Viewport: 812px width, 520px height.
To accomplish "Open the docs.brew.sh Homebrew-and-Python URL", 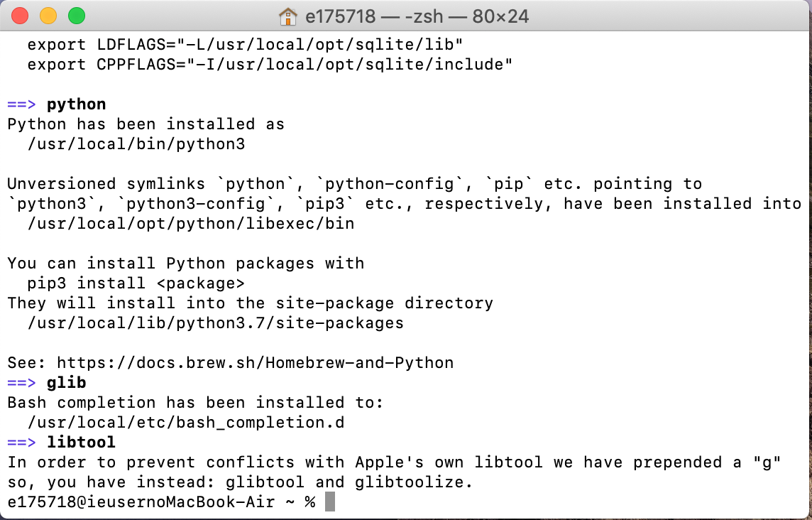I will coord(256,363).
